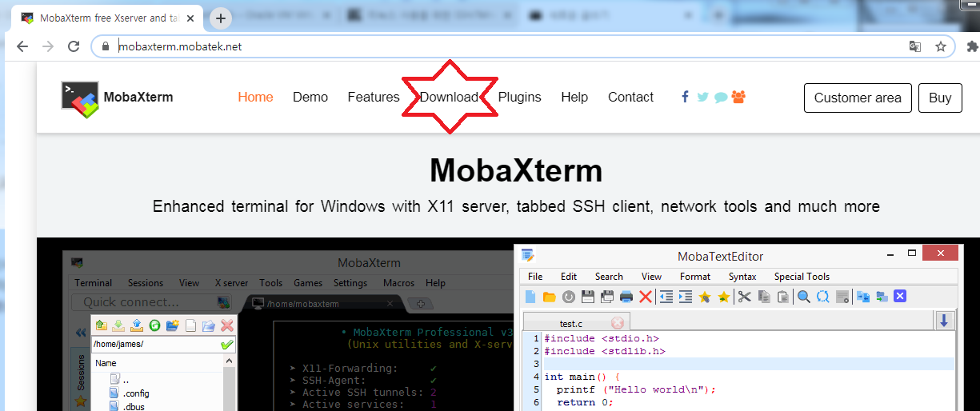The image size is (980, 411).
Task: Open the Demo navigation link
Action: pos(310,98)
